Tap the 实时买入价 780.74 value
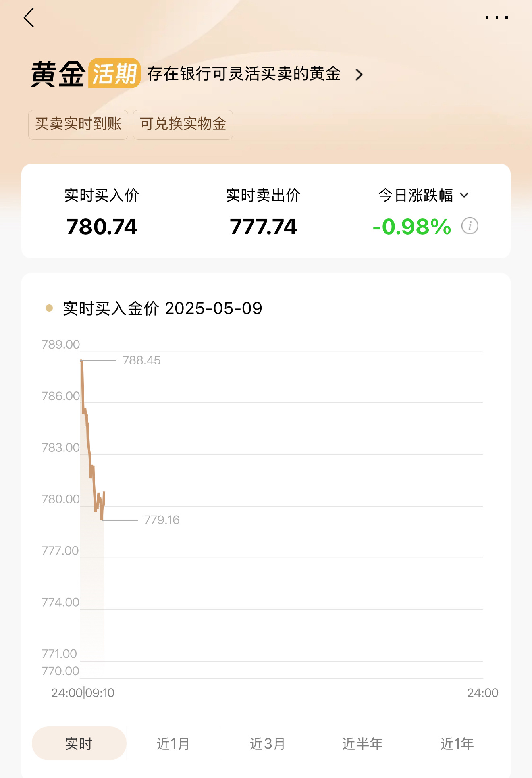This screenshot has height=778, width=532. coord(102,227)
